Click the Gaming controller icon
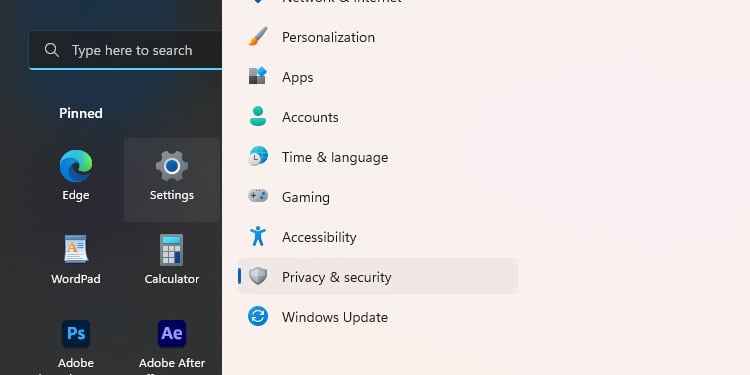Screen dimensions: 750x375 258,196
